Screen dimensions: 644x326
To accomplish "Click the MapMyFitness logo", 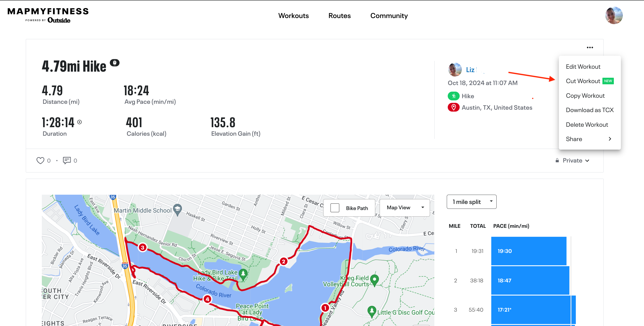I will (x=48, y=15).
